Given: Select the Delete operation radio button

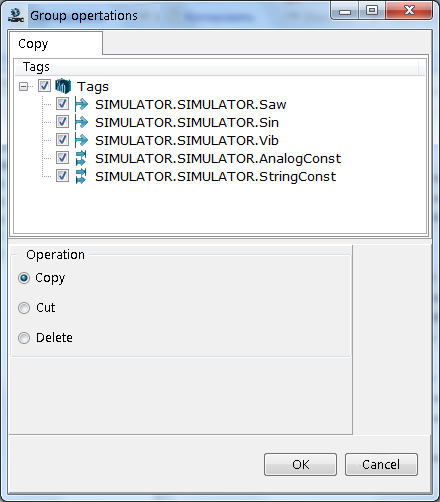Looking at the screenshot, I should [x=24, y=338].
